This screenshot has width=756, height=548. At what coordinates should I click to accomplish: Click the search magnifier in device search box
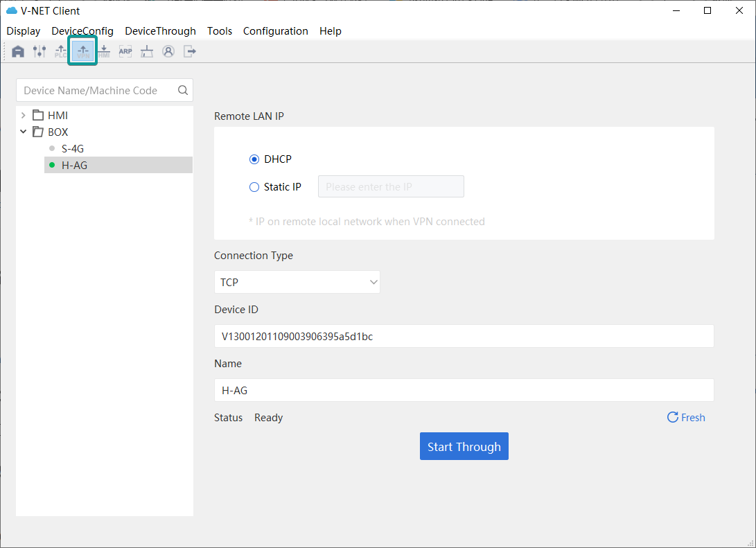click(182, 90)
